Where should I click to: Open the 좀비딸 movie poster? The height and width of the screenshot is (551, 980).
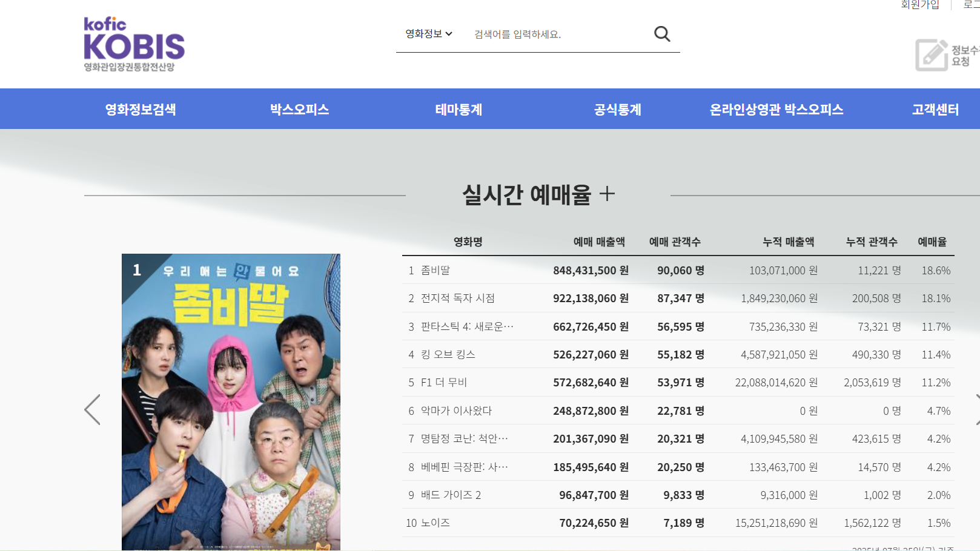pos(231,402)
